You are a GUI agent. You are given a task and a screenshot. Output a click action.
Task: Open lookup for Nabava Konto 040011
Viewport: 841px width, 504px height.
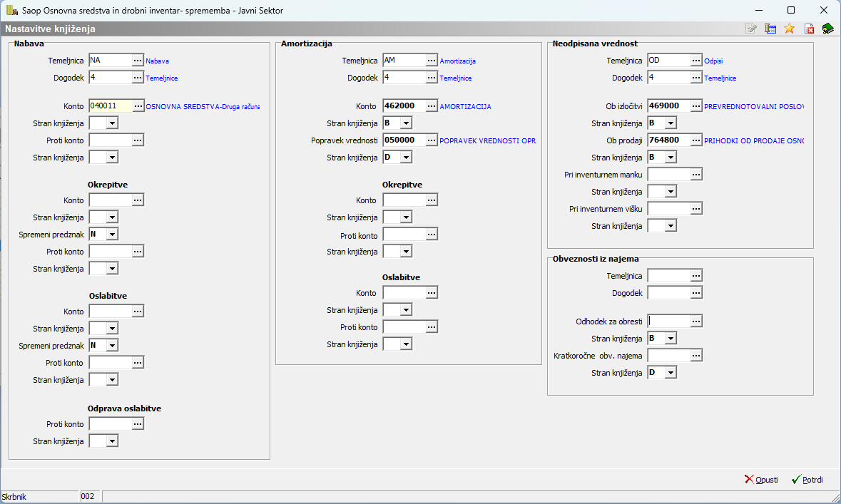pos(138,106)
